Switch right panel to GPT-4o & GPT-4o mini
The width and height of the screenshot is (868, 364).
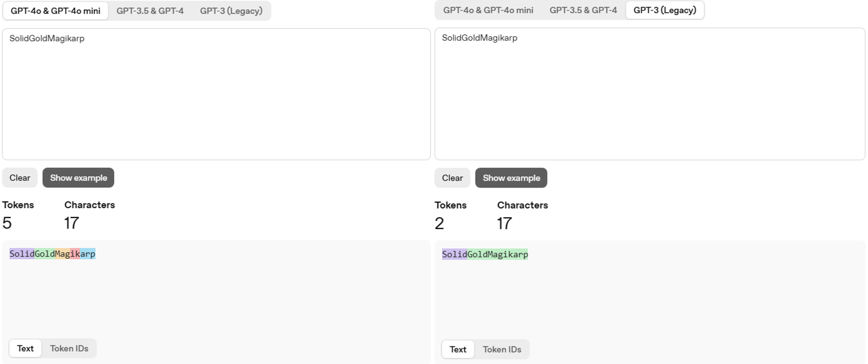point(488,10)
